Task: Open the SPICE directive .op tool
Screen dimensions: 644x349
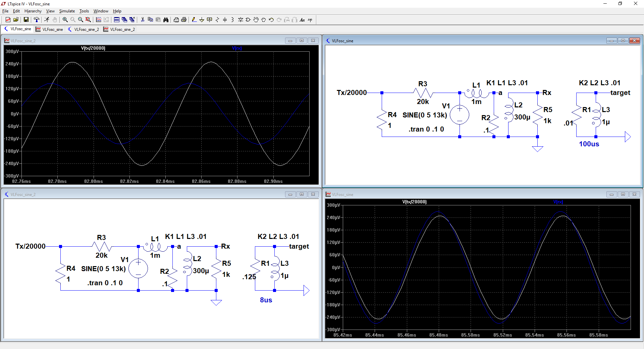Action: pyautogui.click(x=310, y=20)
